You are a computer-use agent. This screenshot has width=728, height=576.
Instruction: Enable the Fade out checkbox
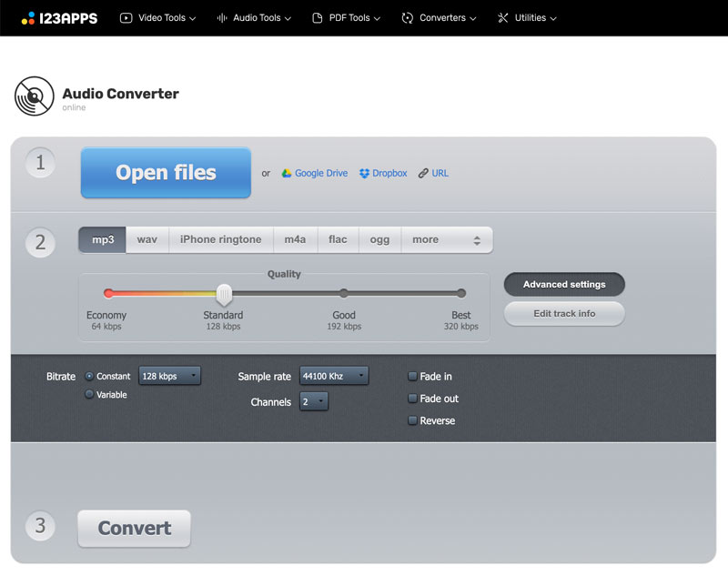click(x=412, y=399)
